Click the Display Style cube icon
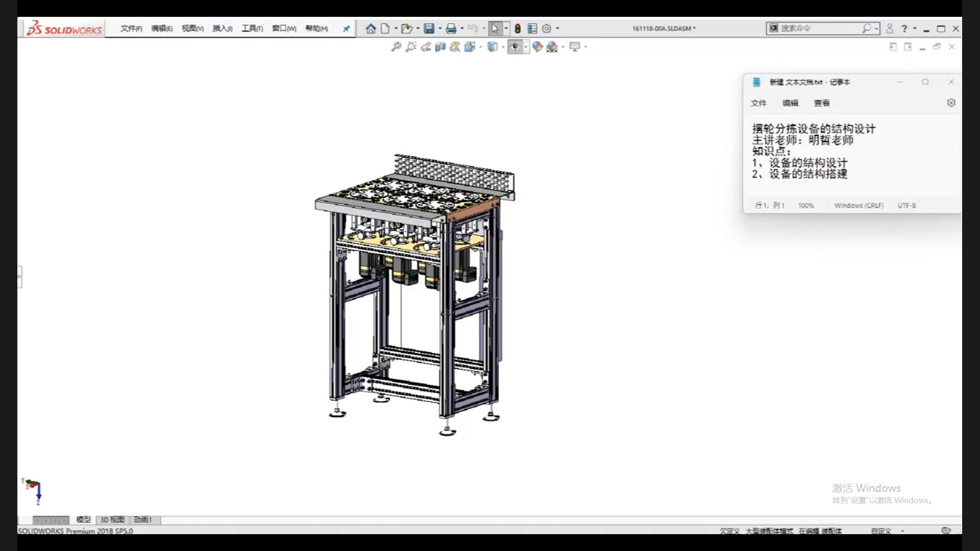This screenshot has width=980, height=551. [x=492, y=47]
